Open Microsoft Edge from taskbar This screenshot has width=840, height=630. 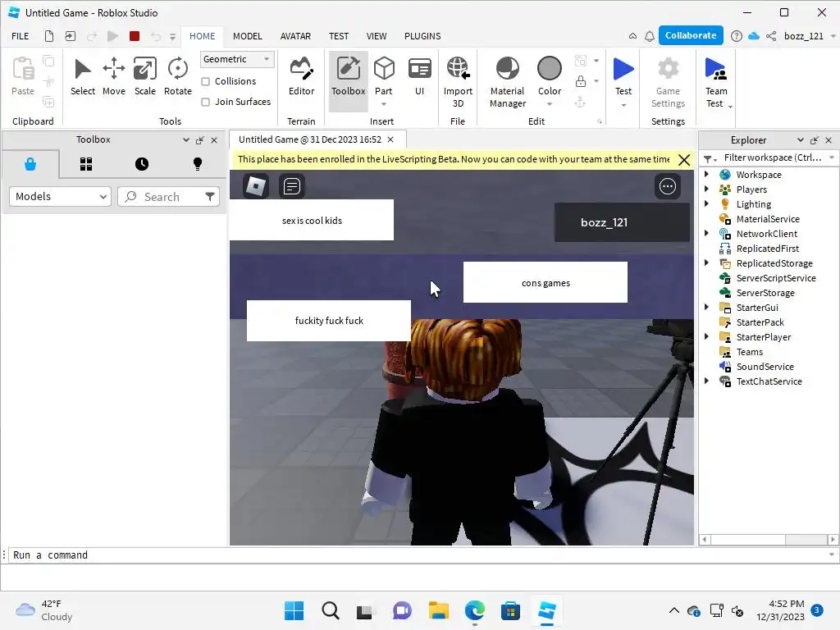[475, 610]
